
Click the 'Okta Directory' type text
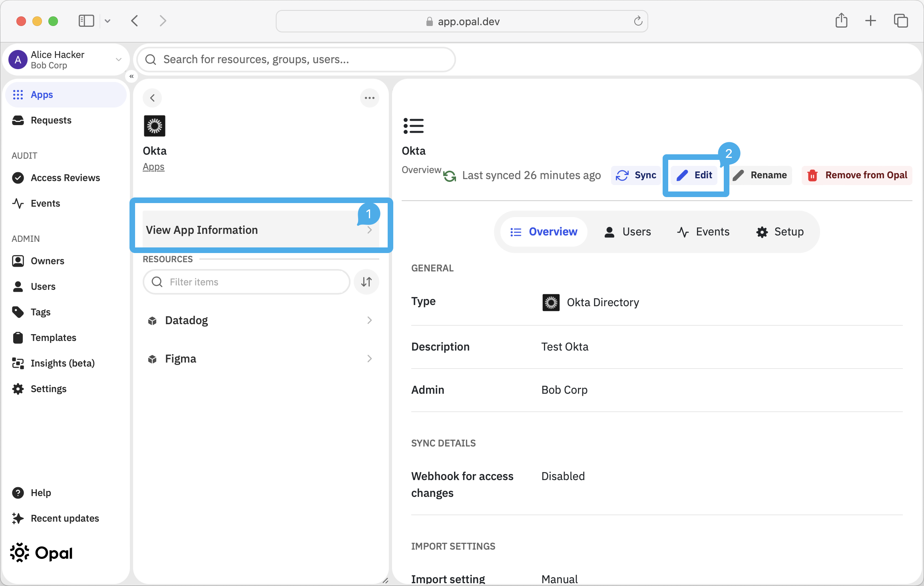pyautogui.click(x=603, y=303)
